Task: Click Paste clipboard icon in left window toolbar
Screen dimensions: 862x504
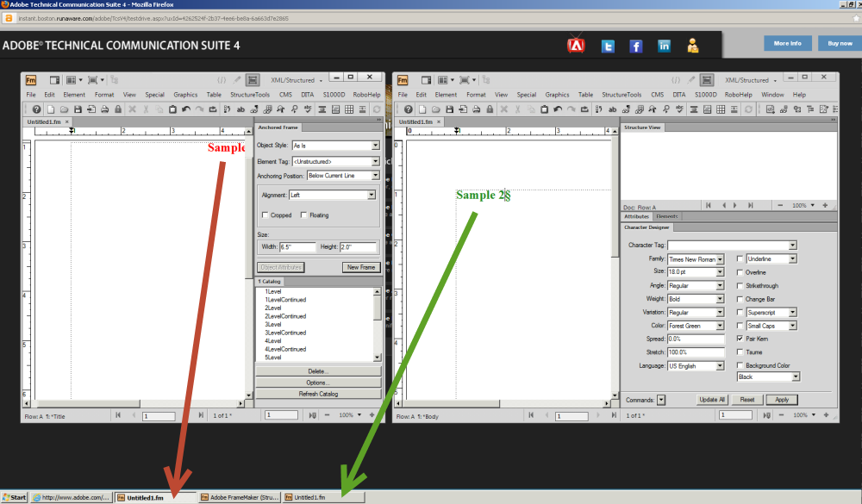Action: pos(172,109)
